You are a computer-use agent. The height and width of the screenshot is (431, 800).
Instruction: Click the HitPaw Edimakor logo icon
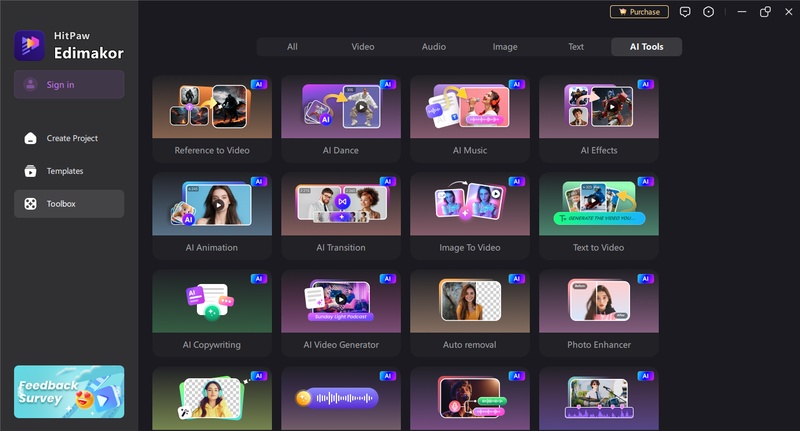pyautogui.click(x=29, y=45)
